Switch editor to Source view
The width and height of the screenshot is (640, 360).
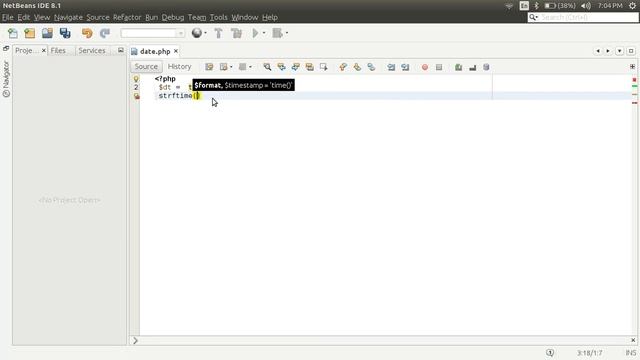coord(146,67)
